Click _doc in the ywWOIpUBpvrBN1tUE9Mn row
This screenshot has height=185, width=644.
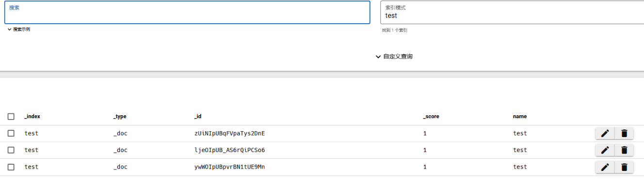(120, 167)
